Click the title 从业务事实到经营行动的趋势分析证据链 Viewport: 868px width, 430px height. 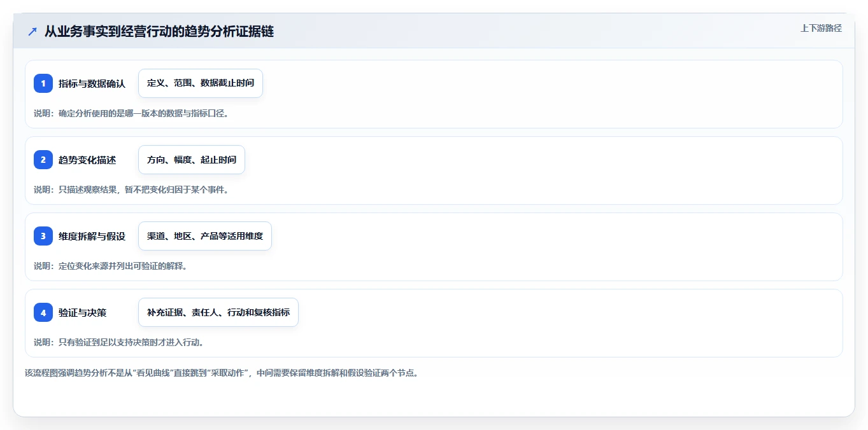point(159,31)
